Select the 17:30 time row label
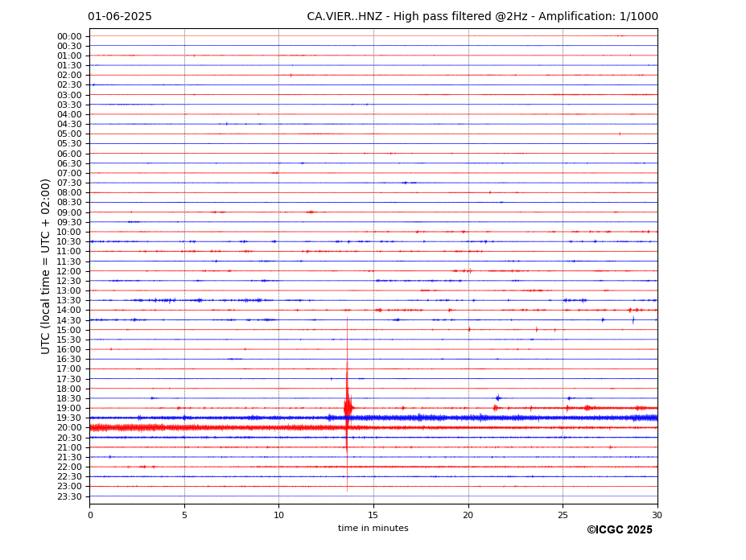This screenshot has width=746, height=560. point(69,379)
